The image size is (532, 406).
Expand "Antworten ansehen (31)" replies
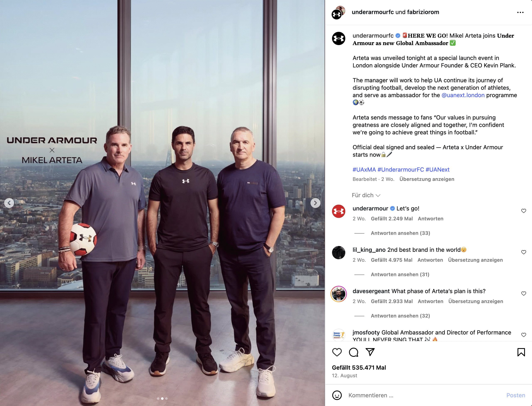coord(400,275)
